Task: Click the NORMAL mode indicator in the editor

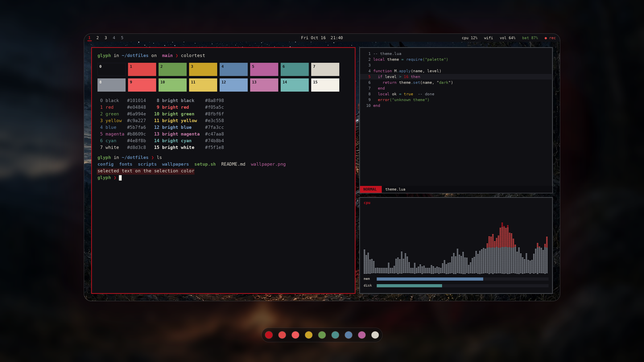Action: point(370,189)
